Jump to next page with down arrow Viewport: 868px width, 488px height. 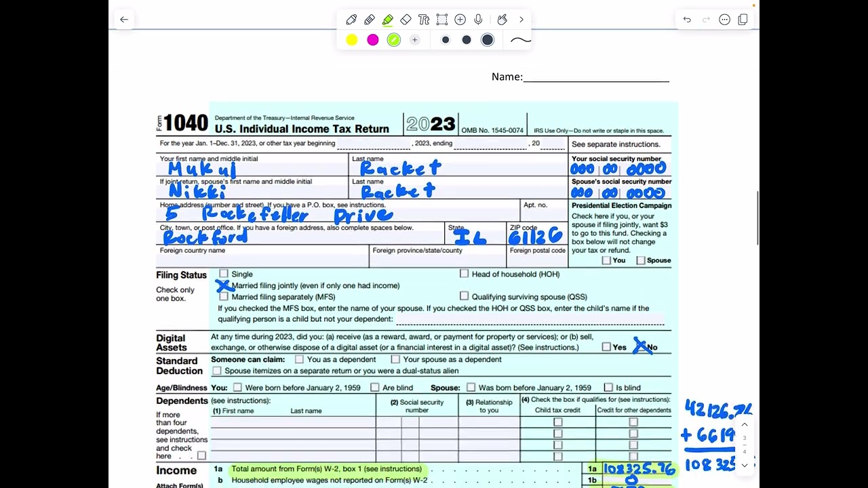(745, 465)
